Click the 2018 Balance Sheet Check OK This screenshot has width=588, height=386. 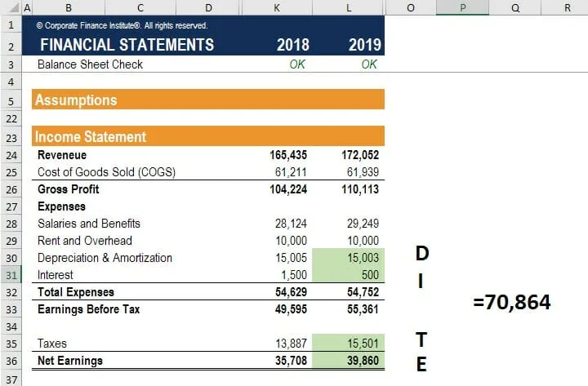297,64
